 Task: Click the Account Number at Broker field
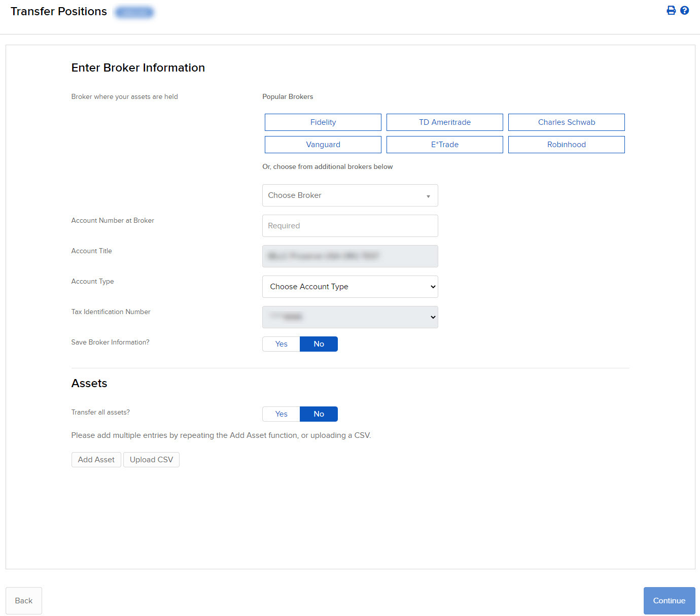[349, 225]
